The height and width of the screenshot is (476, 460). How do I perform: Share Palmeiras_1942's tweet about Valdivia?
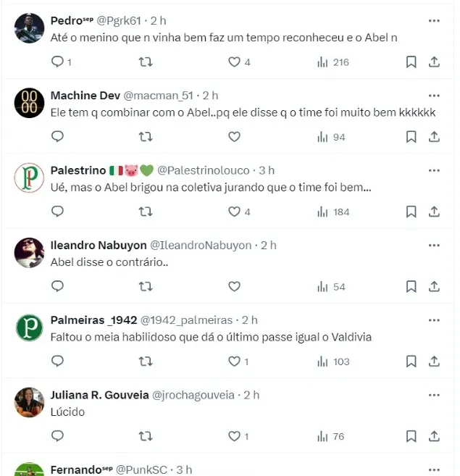pyautogui.click(x=434, y=362)
